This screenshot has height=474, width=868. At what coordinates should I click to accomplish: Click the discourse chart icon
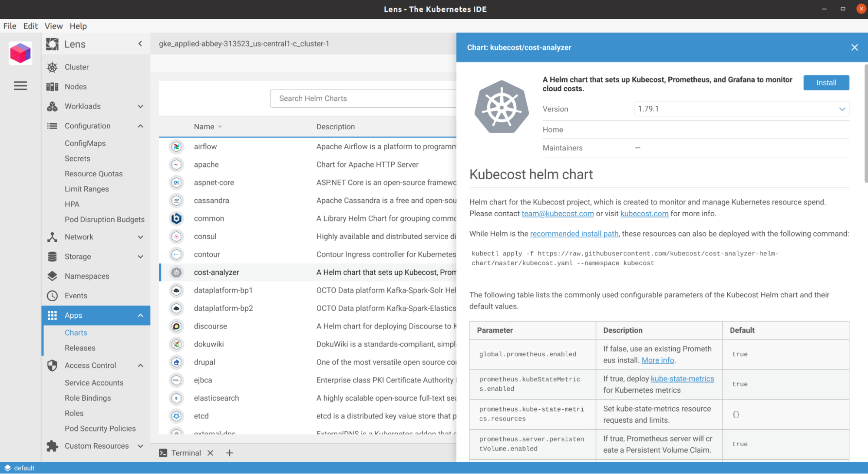pos(176,326)
